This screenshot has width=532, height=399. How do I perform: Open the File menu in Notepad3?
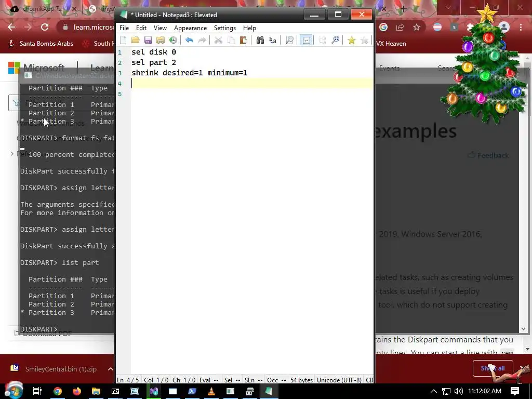tap(124, 28)
